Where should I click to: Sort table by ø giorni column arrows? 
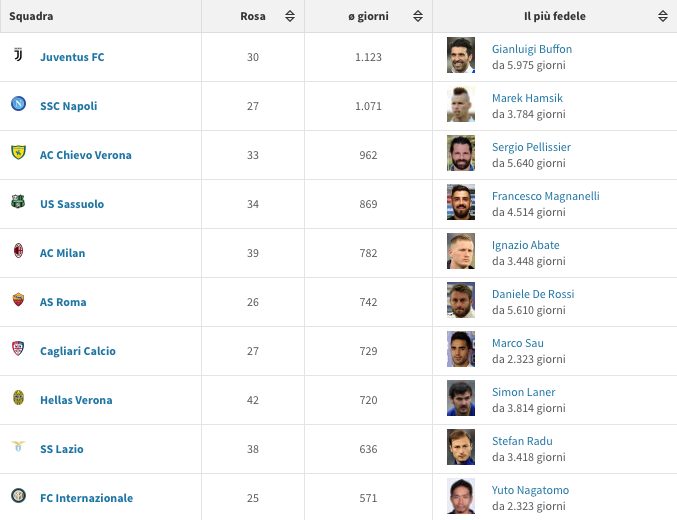click(x=419, y=17)
